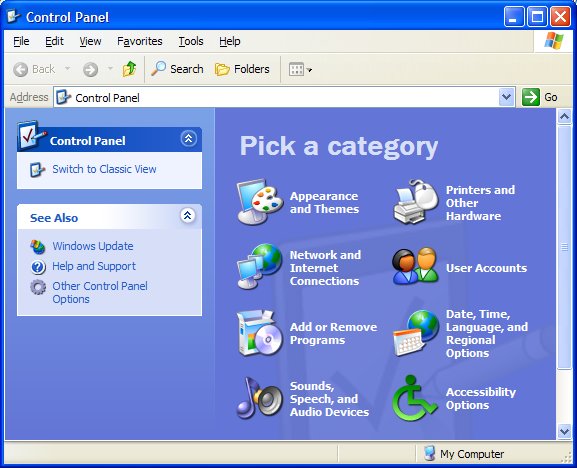Screen dimensions: 577x468
Task: Open Sounds, Speech, Audio Devices speaker icon
Action: coord(260,398)
